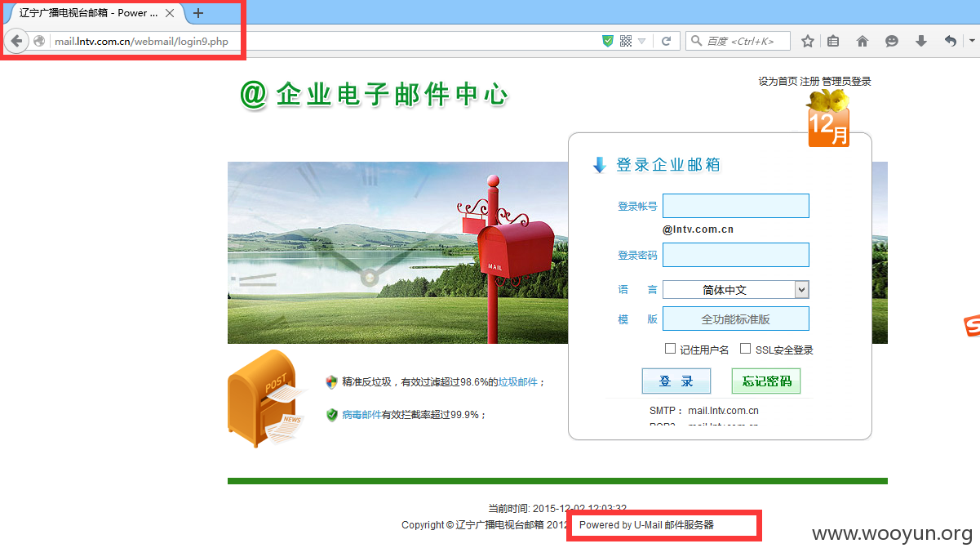Enable the SSL安全登录 checkbox
Screen dimensions: 980x557
point(745,349)
